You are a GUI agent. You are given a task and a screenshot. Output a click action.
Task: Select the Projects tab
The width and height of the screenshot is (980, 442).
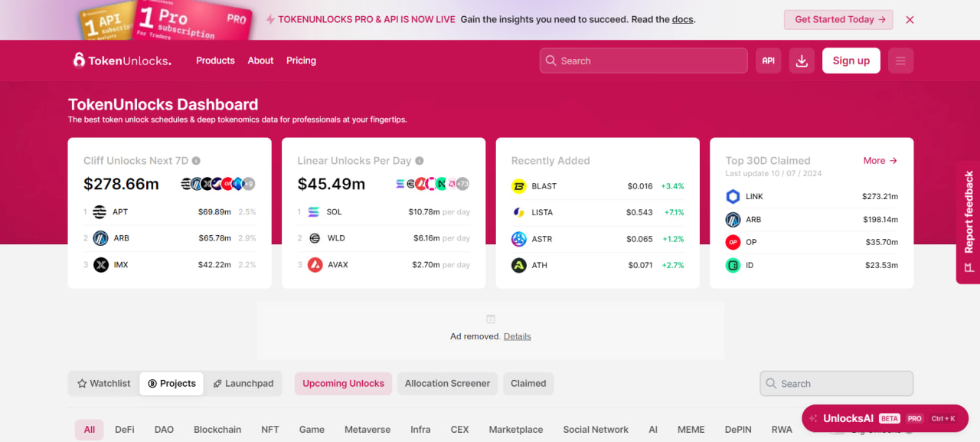pos(171,384)
